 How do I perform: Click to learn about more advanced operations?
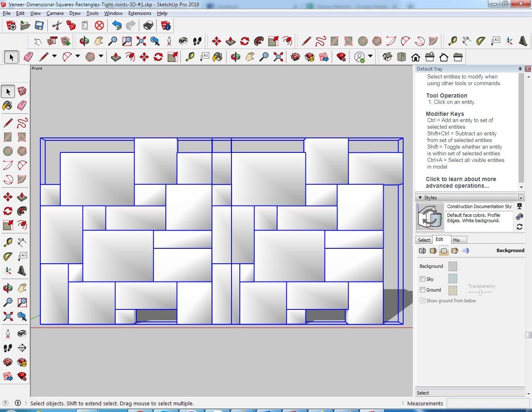coord(461,182)
